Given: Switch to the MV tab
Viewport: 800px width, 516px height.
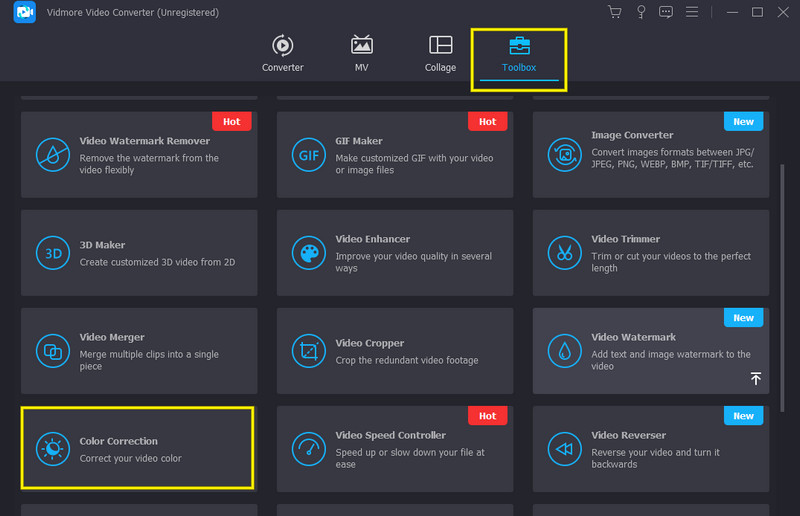Looking at the screenshot, I should point(361,53).
